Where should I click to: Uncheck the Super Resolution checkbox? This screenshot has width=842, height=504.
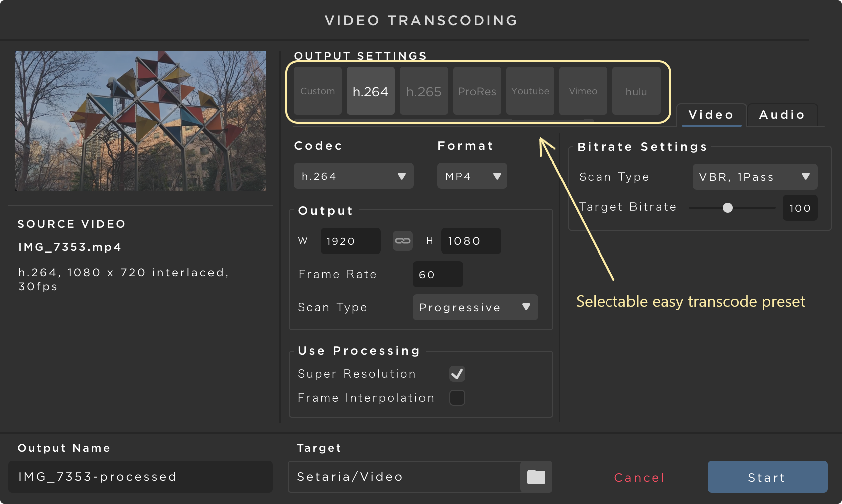(x=457, y=374)
